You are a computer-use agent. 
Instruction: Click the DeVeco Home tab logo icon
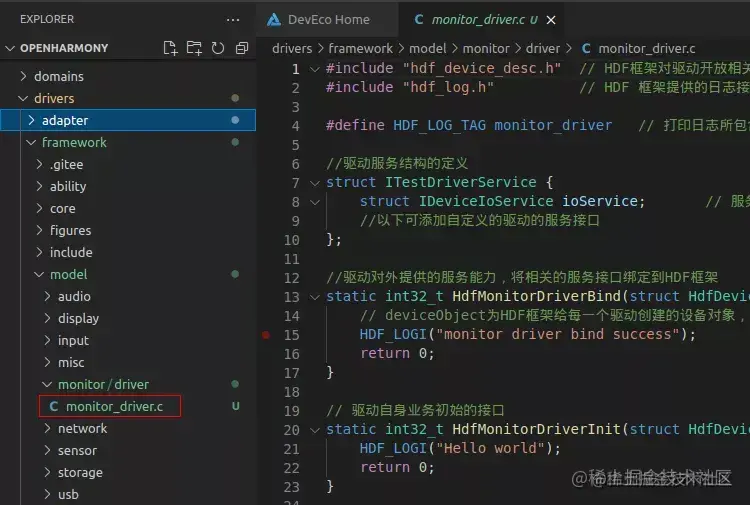274,20
